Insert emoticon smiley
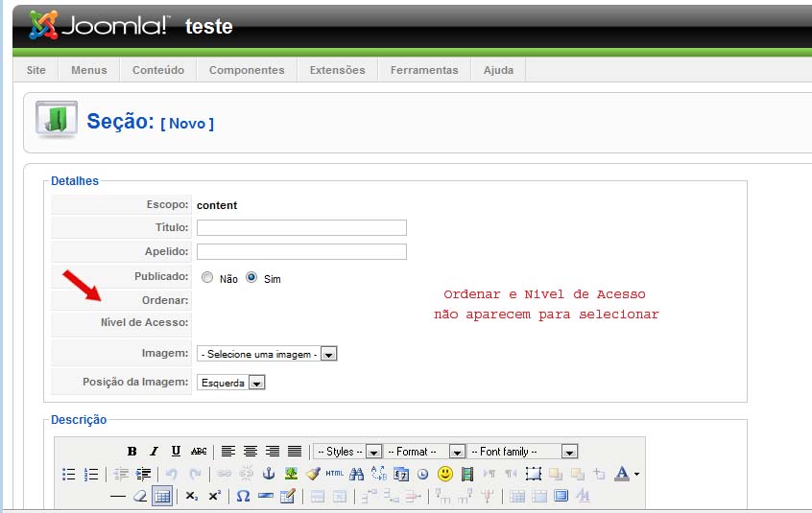The height and width of the screenshot is (513, 812). click(445, 473)
